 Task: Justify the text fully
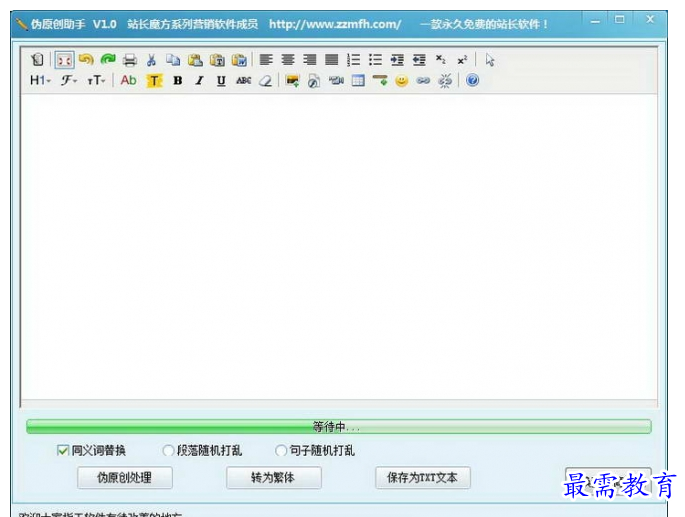332,59
